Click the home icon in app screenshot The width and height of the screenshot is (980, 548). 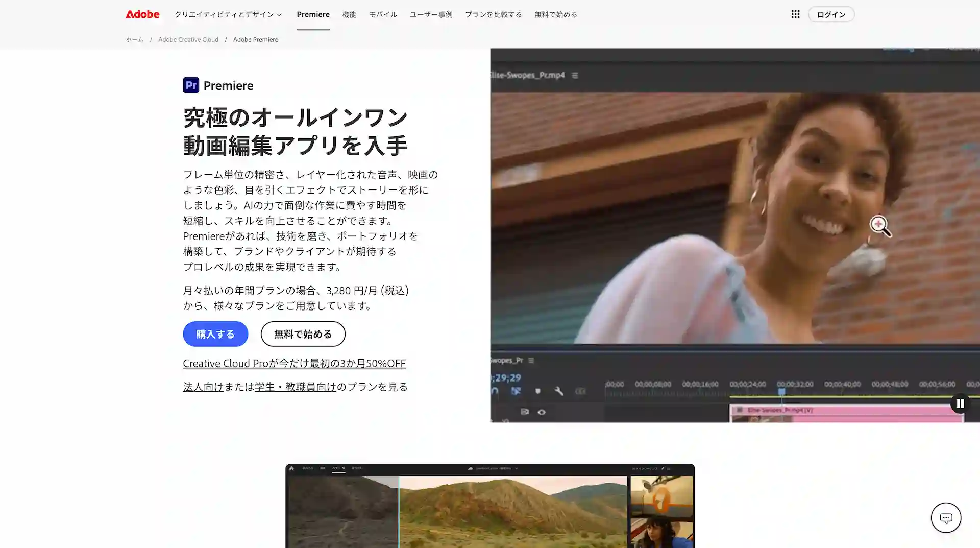point(291,468)
